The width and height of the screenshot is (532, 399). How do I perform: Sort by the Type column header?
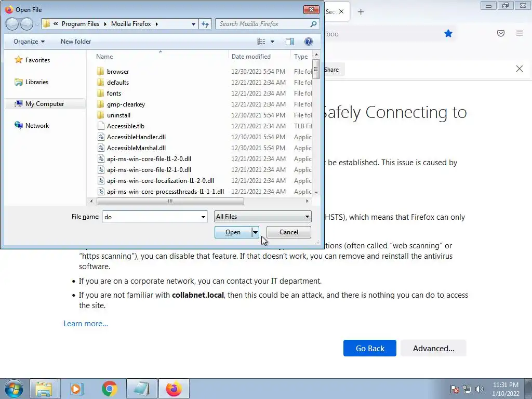[x=302, y=57]
